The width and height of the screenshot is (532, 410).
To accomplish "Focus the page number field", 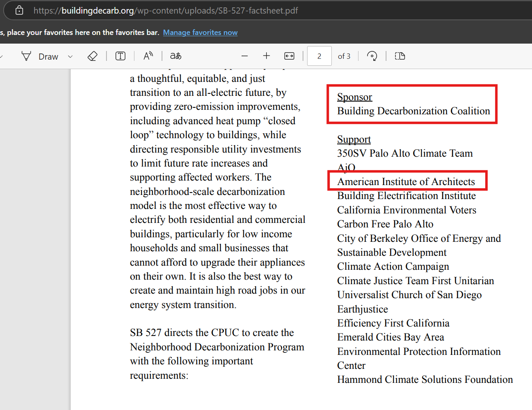I will tap(319, 56).
